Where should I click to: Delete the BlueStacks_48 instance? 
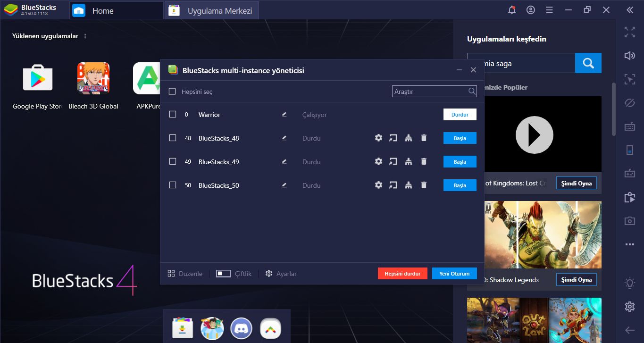tap(424, 138)
